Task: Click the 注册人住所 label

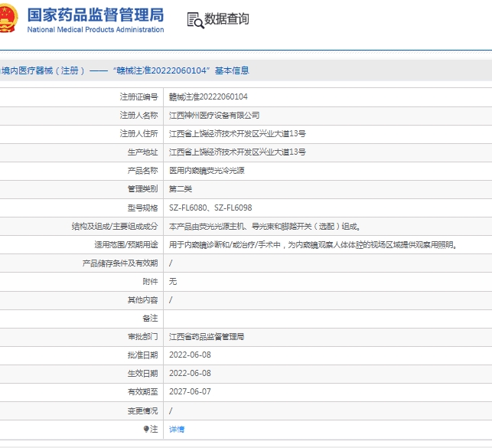Action: click(x=138, y=134)
